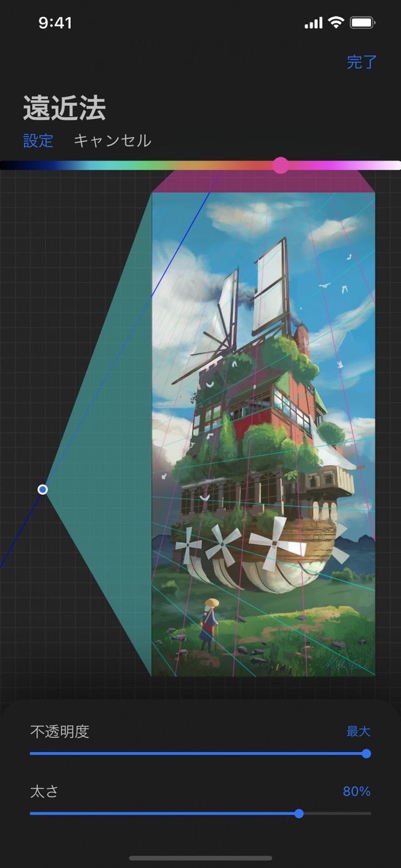Click the 不透明度 label
Image resolution: width=401 pixels, height=868 pixels.
60,731
